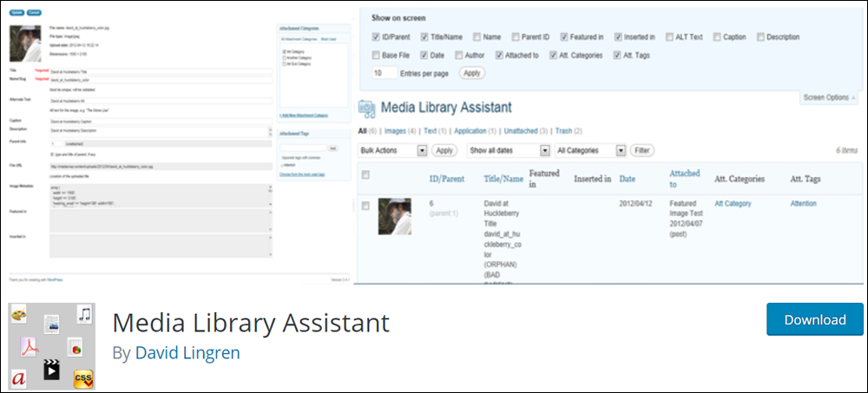Sort by Attached to column header

point(685,179)
